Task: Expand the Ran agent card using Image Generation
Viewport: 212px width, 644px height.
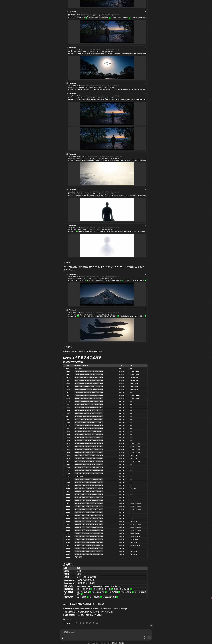Action: [106, 154]
